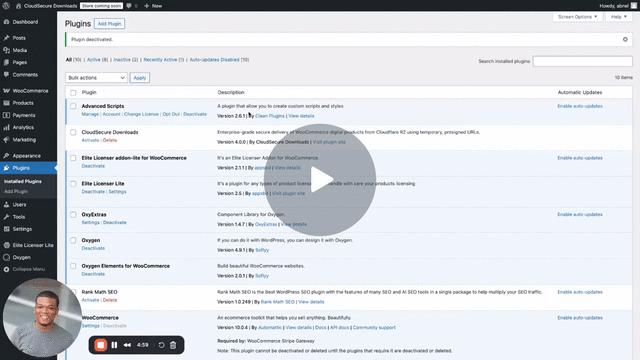
Task: Filter plugins by Inactive
Action: 122,60
